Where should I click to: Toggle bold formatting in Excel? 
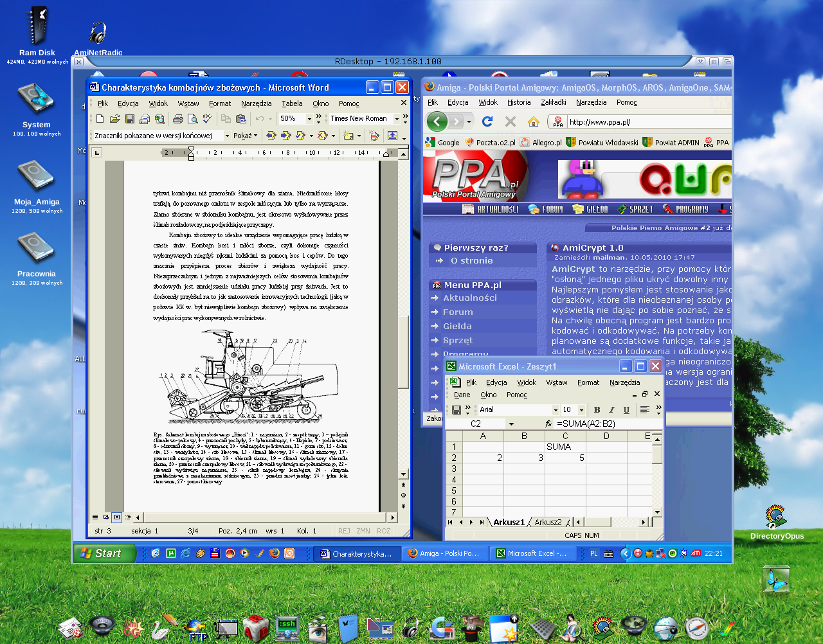(597, 409)
